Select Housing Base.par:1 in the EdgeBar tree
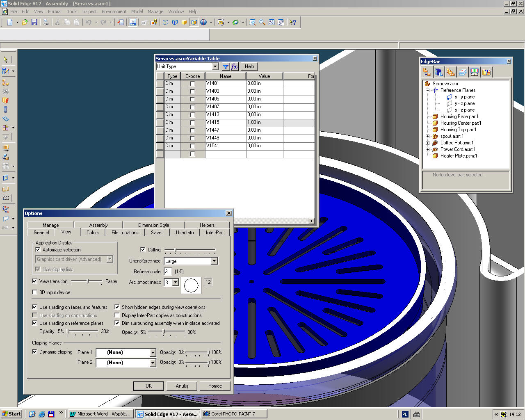 tap(459, 116)
